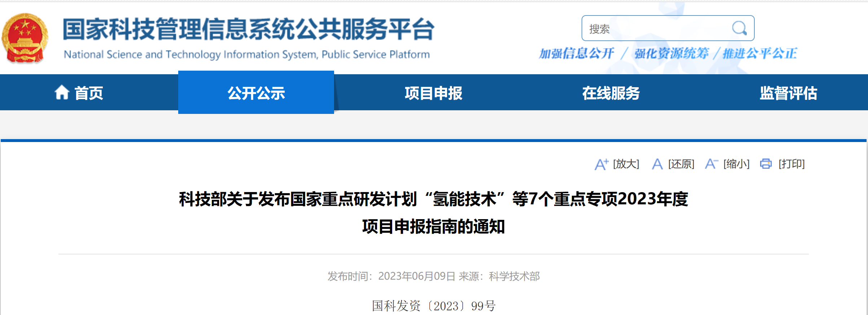Click the [还原] text link
868x315 pixels.
681,164
